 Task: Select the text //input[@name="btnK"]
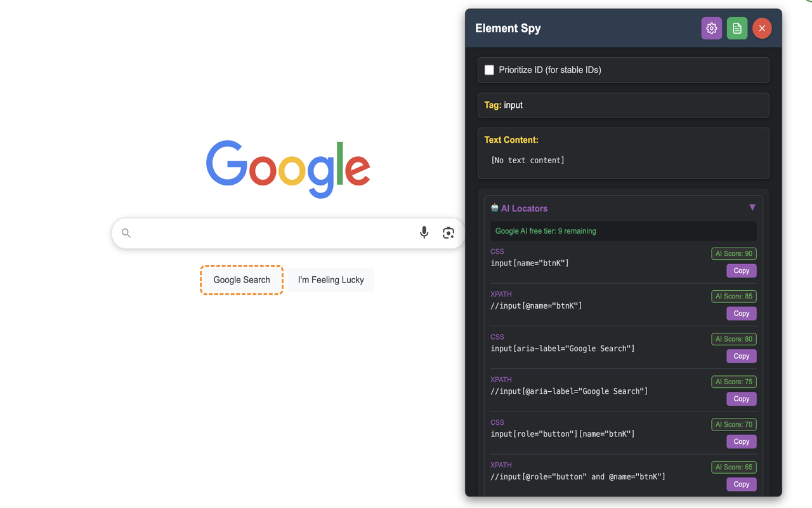tap(536, 305)
